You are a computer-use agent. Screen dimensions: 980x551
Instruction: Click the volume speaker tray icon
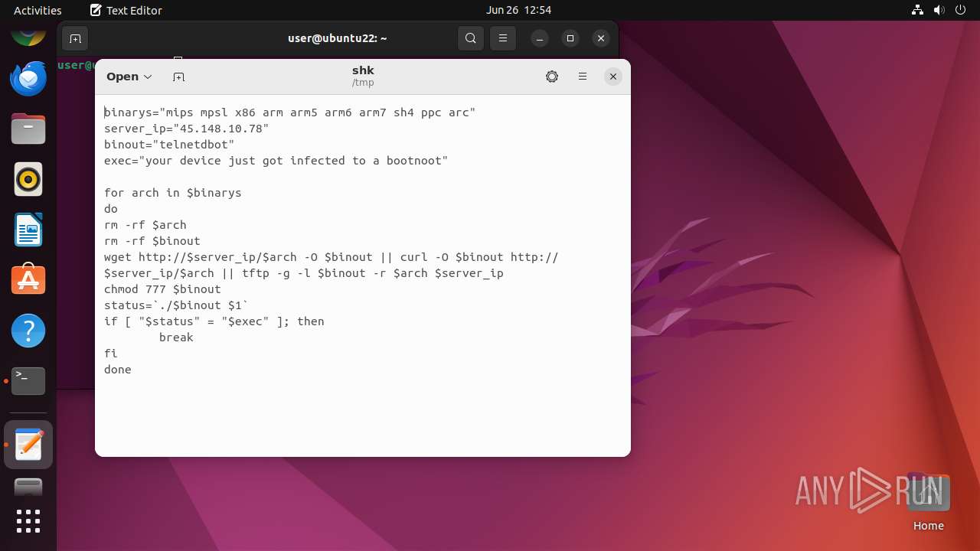point(939,10)
